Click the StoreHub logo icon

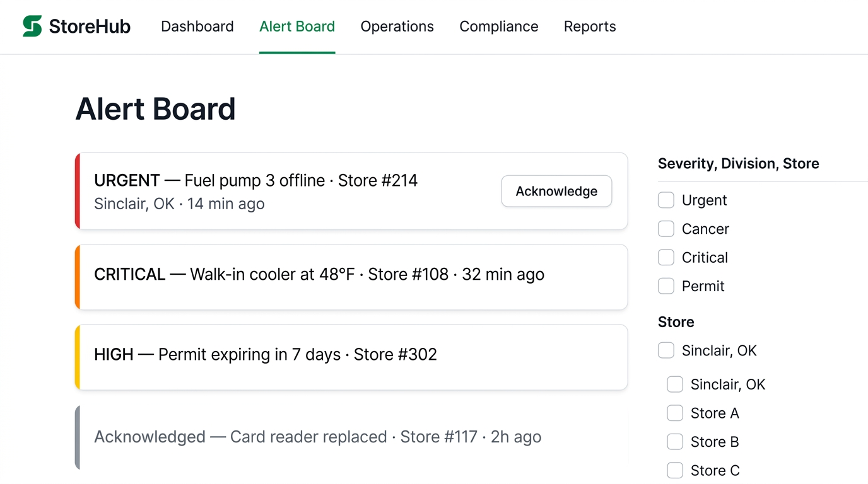point(32,26)
